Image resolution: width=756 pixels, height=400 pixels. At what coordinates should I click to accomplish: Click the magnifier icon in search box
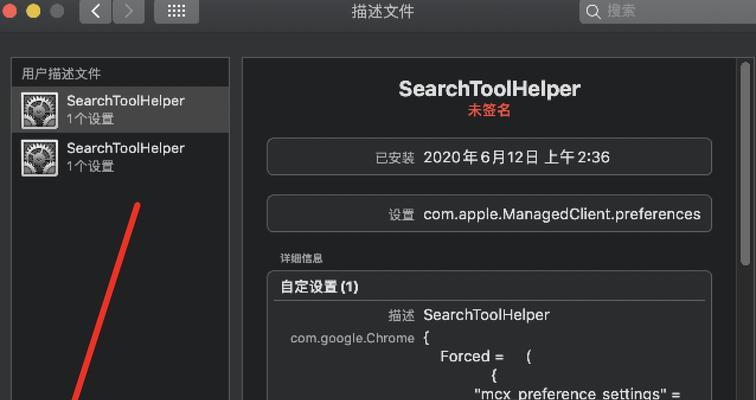tap(593, 12)
